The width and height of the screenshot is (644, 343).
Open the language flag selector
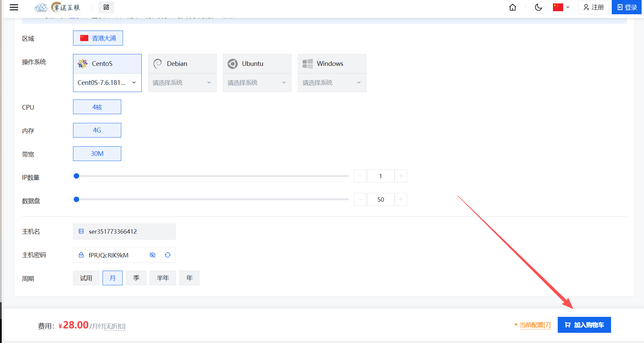point(561,7)
